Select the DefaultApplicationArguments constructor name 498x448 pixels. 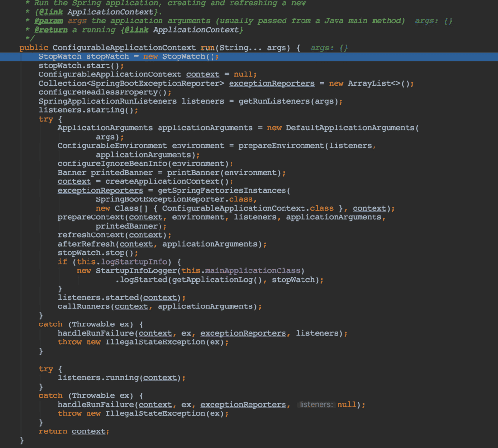pyautogui.click(x=350, y=128)
